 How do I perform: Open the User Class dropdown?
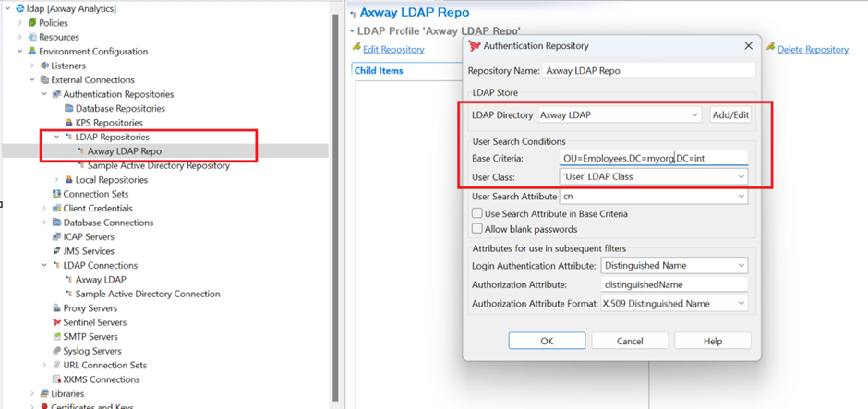(x=741, y=176)
